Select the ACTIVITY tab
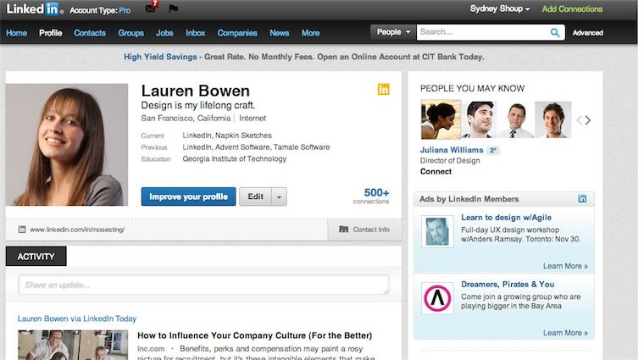Screen dimensions: 644x360 tap(36, 256)
